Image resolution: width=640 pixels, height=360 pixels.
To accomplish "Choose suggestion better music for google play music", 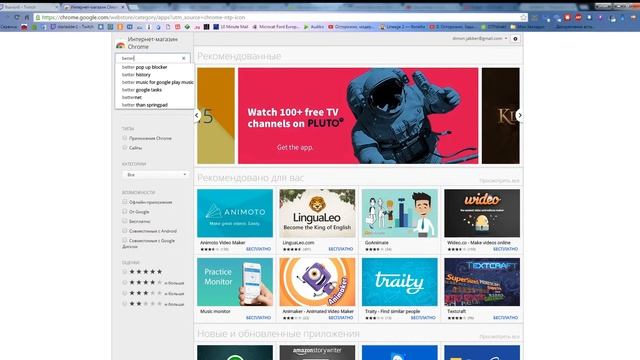I will 155,82.
